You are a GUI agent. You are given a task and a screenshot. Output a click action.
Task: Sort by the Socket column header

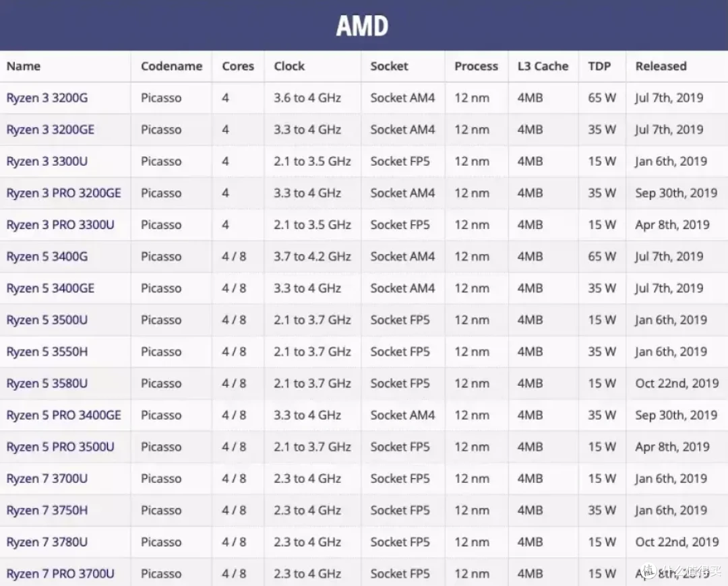pos(389,66)
